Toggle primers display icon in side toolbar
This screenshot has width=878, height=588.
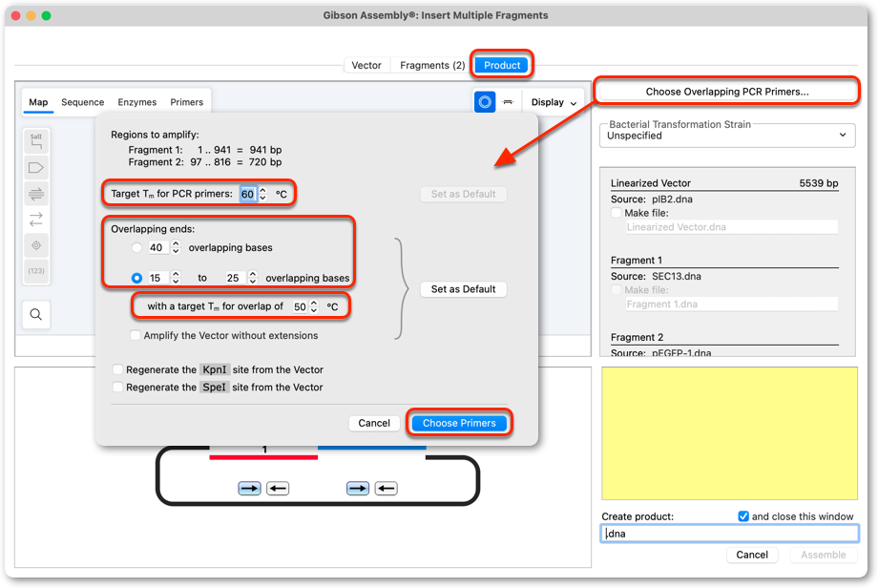[36, 194]
